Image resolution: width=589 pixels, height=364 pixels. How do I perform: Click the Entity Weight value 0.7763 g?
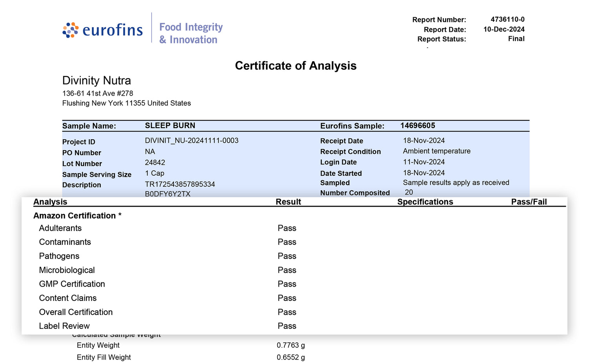tap(291, 345)
